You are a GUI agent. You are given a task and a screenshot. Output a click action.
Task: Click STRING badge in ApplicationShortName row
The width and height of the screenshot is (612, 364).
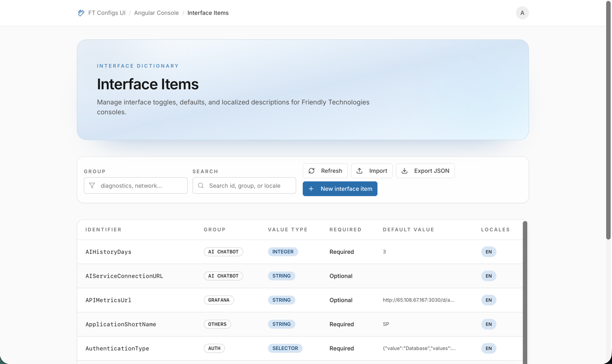[281, 324]
